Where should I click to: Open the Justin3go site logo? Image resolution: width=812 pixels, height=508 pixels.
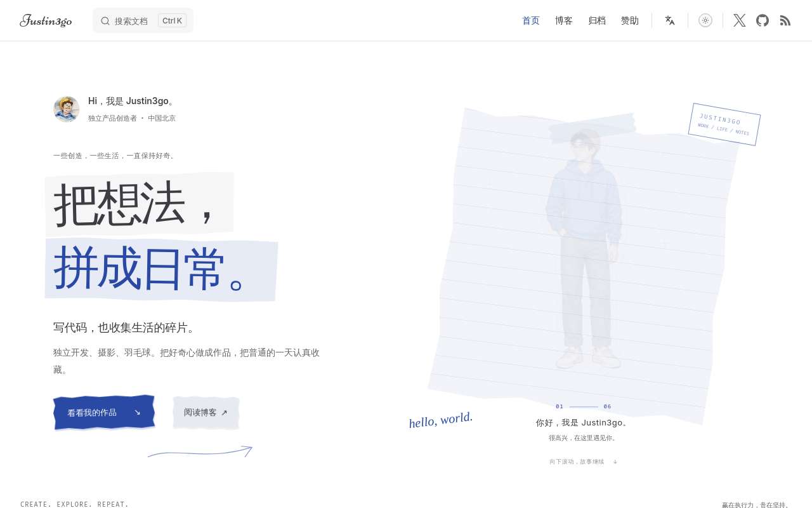46,20
